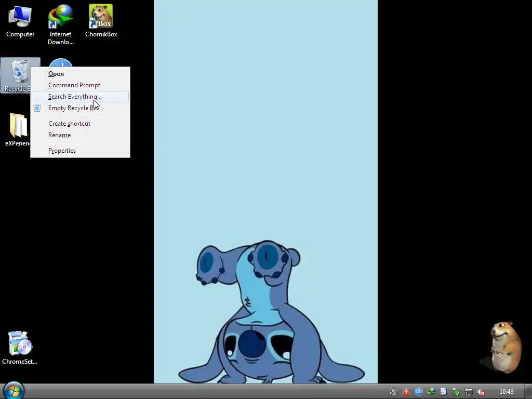Click the recycle icon beside Empty Recycle Bin
This screenshot has height=399, width=532.
point(37,108)
